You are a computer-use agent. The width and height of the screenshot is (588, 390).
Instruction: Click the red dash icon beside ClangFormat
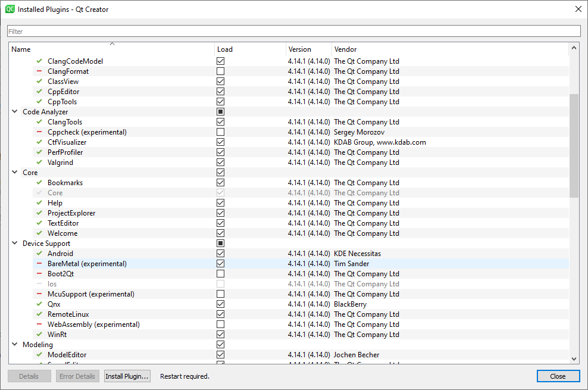point(39,71)
